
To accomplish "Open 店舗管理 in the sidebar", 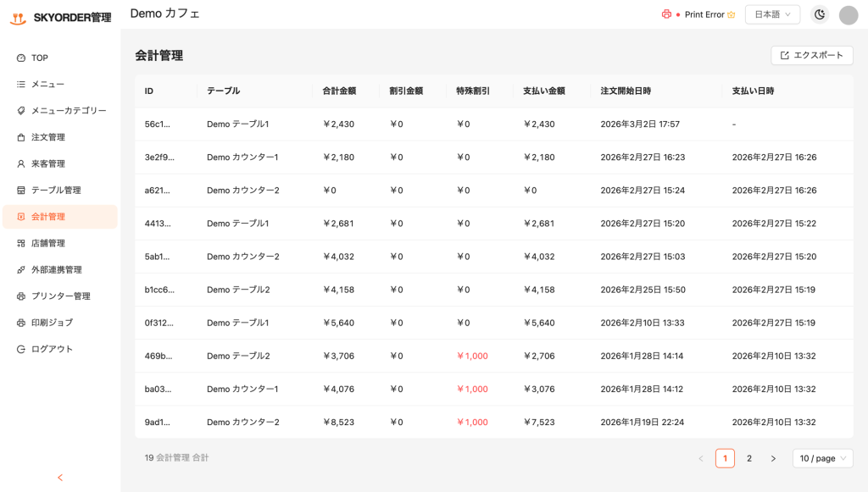I will pos(60,243).
